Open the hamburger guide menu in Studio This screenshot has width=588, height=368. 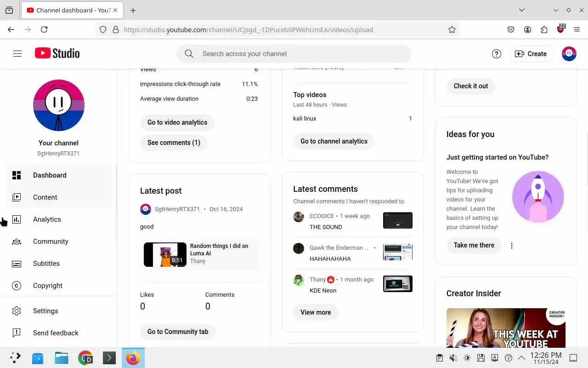click(x=17, y=54)
